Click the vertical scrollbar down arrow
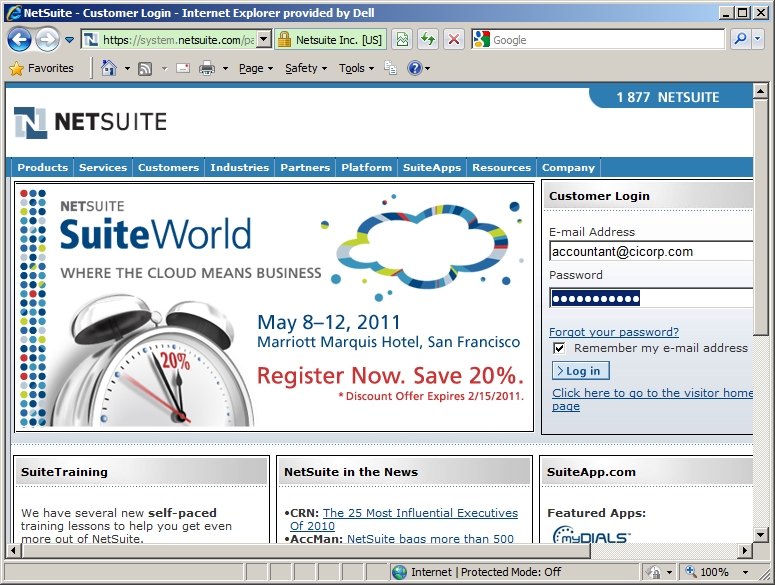Screen dimensions: 775x585 click(x=760, y=534)
